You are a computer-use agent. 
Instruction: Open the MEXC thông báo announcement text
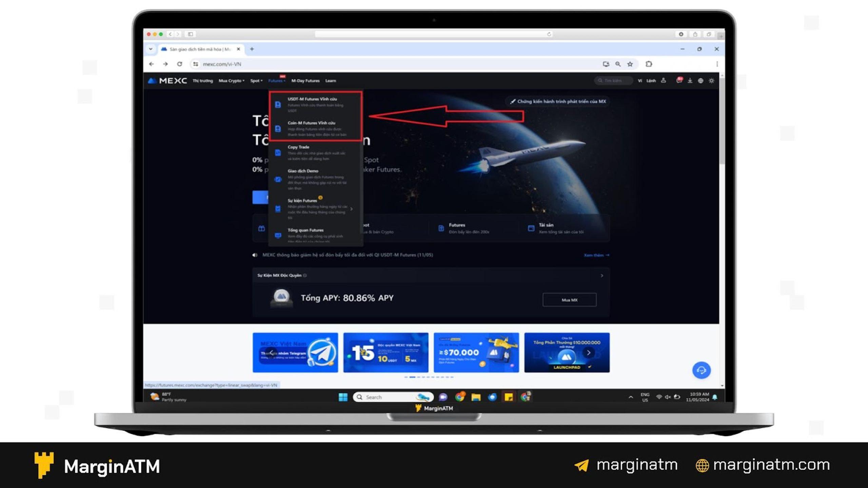[x=348, y=255]
